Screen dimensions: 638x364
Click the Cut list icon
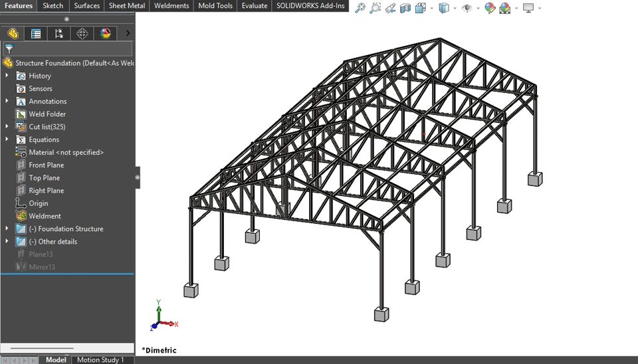21,127
